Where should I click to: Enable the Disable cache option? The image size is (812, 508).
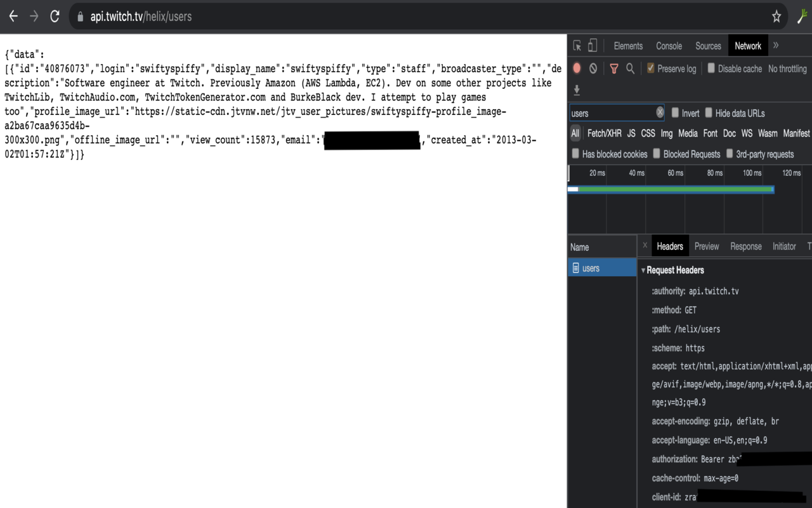click(711, 68)
